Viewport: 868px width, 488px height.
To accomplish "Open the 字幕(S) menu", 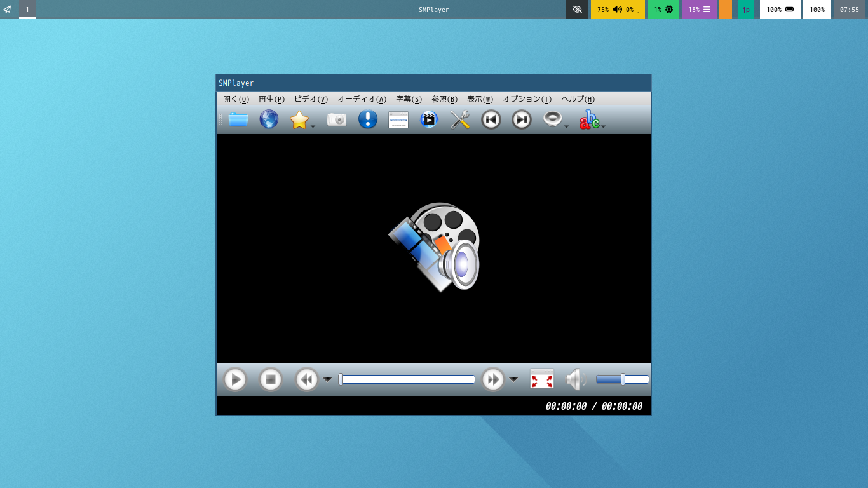I will click(x=409, y=99).
